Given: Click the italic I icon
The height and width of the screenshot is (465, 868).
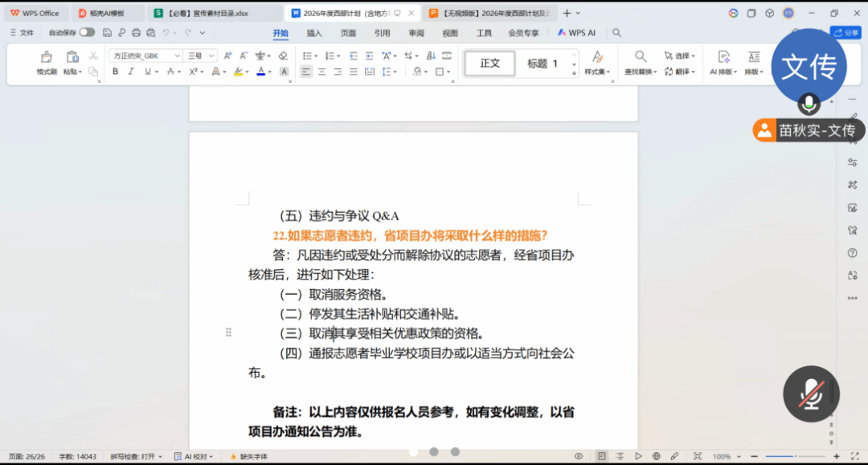Looking at the screenshot, I should pyautogui.click(x=131, y=71).
